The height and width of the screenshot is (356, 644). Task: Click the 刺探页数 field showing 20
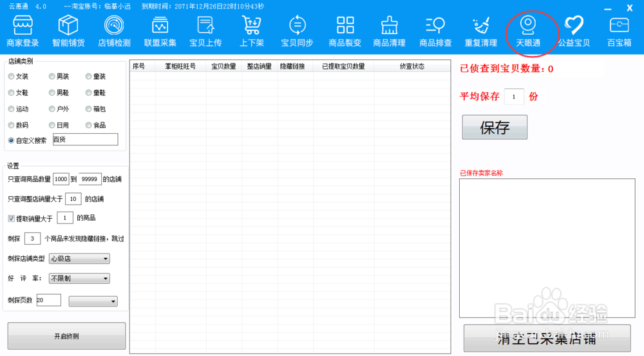[49, 300]
